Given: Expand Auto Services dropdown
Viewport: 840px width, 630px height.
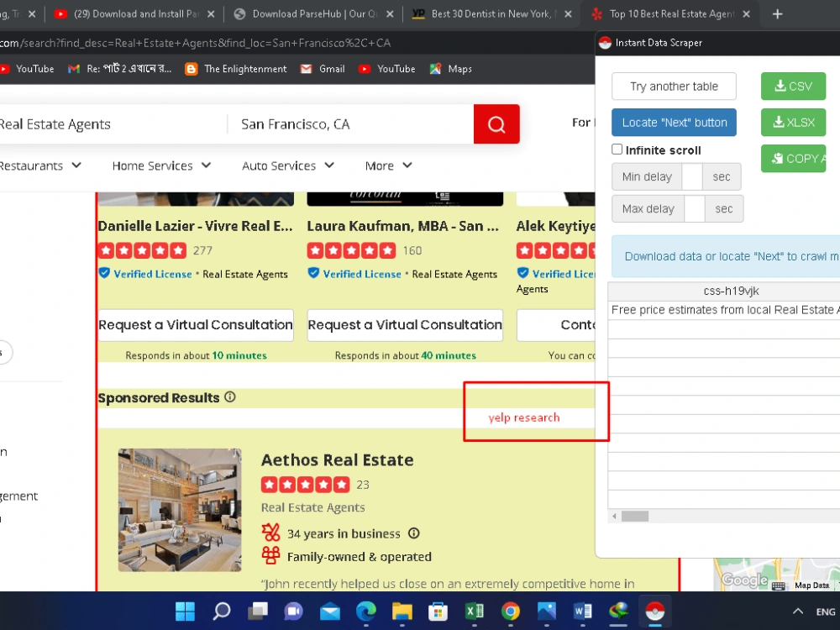Looking at the screenshot, I should pyautogui.click(x=288, y=165).
